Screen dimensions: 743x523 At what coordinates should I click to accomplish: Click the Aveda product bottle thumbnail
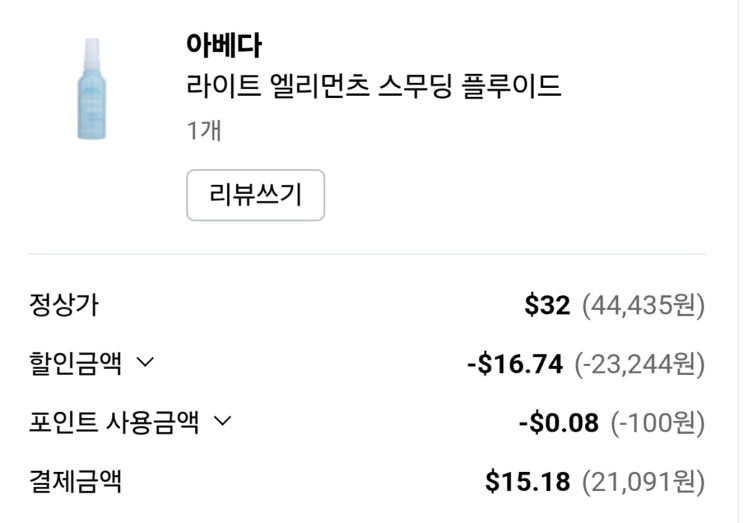[x=90, y=90]
